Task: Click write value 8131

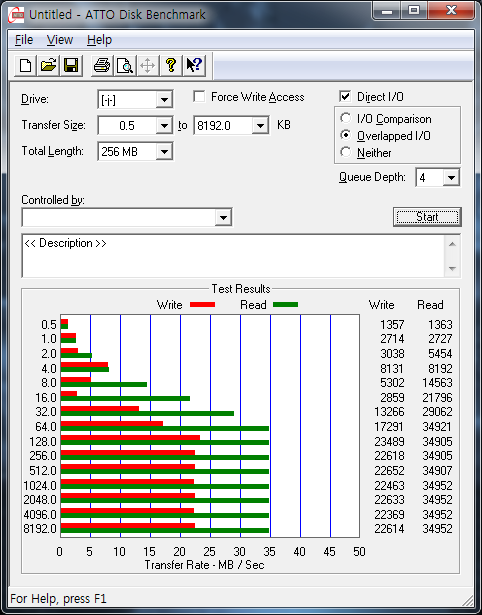Action: [x=392, y=369]
